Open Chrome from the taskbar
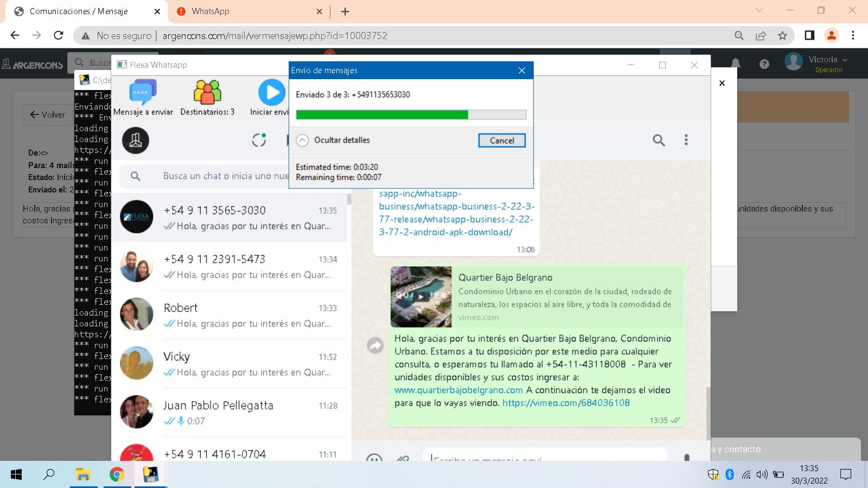The image size is (868, 488). pyautogui.click(x=117, y=475)
